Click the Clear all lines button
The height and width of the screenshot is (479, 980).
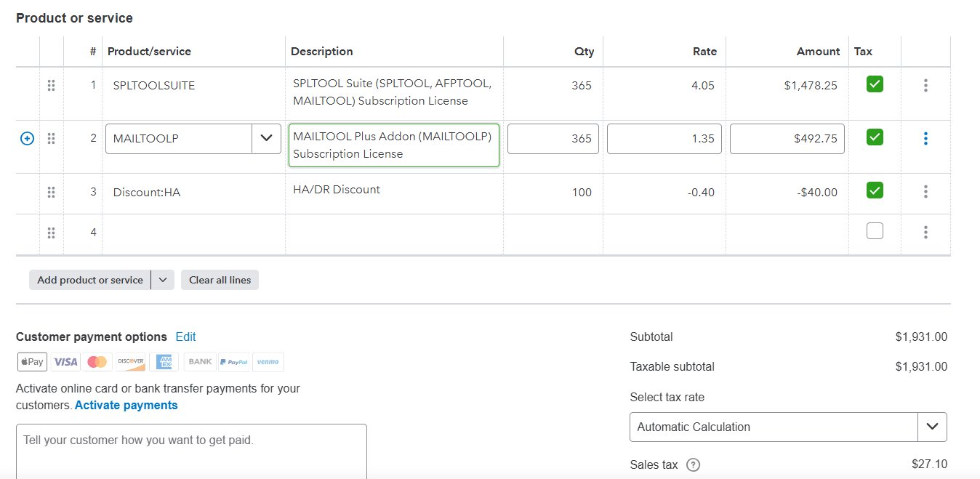coord(220,279)
